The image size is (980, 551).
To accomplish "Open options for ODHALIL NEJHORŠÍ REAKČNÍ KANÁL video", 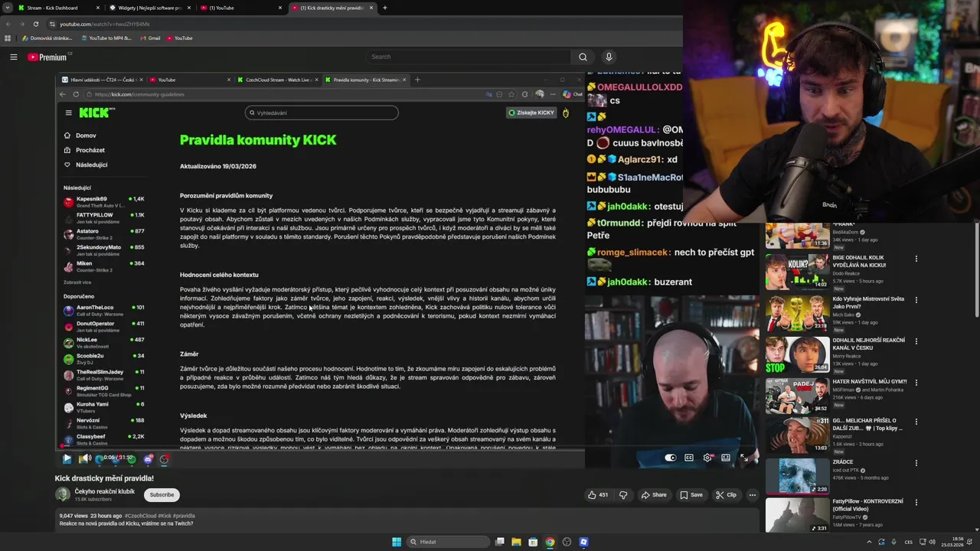I will point(916,341).
